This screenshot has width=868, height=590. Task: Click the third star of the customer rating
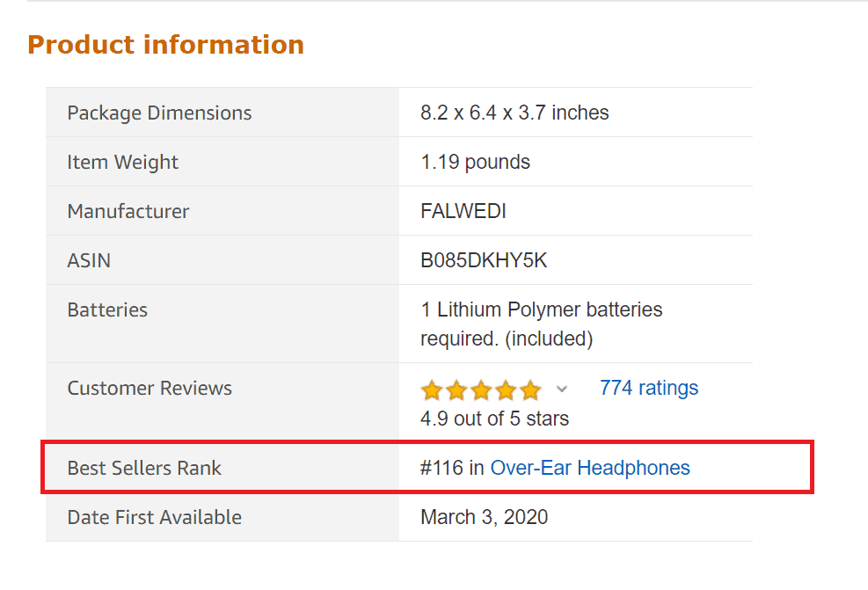(481, 389)
